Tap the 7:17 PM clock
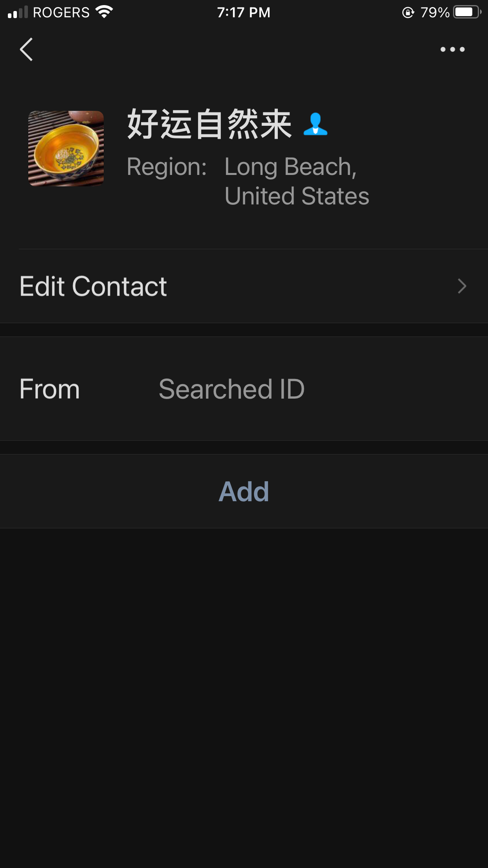Screen dimensions: 488x868 [x=244, y=13]
